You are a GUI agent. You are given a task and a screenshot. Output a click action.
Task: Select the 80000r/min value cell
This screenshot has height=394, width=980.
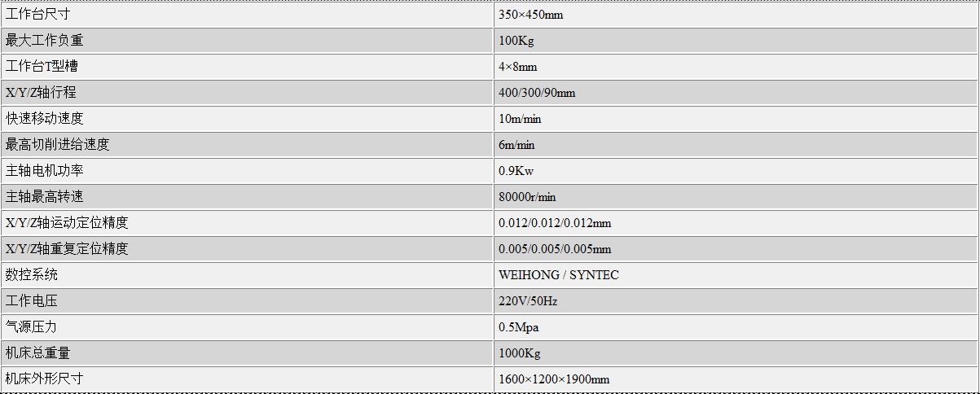[736, 197]
